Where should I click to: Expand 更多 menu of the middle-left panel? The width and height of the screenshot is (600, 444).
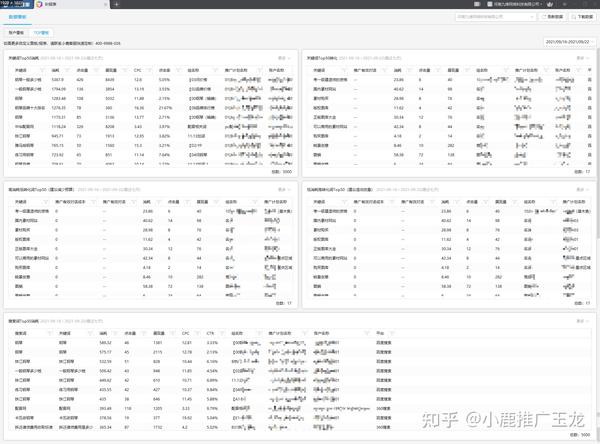coord(284,189)
